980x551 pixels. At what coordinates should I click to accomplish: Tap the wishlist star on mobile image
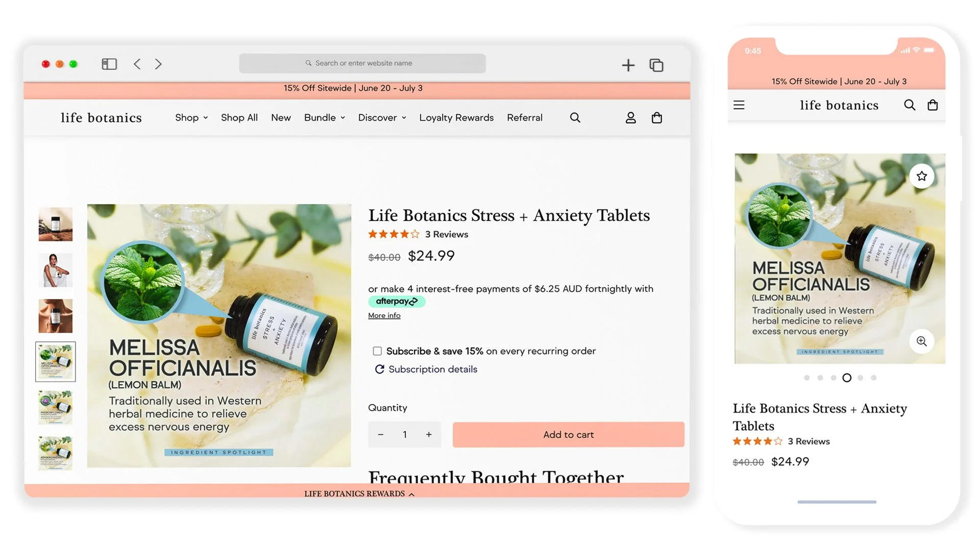pyautogui.click(x=921, y=176)
